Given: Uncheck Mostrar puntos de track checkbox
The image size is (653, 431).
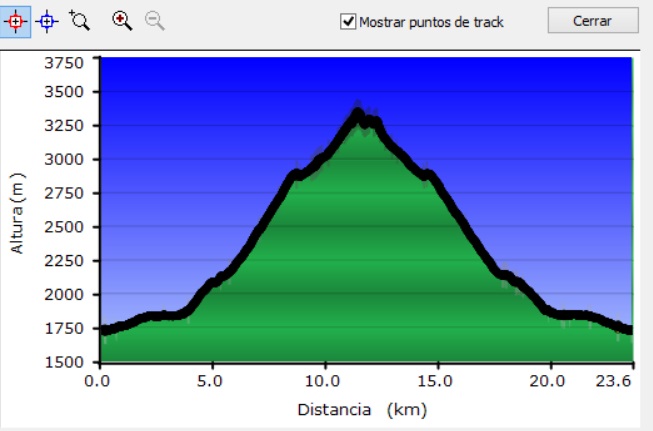Looking at the screenshot, I should (x=348, y=22).
